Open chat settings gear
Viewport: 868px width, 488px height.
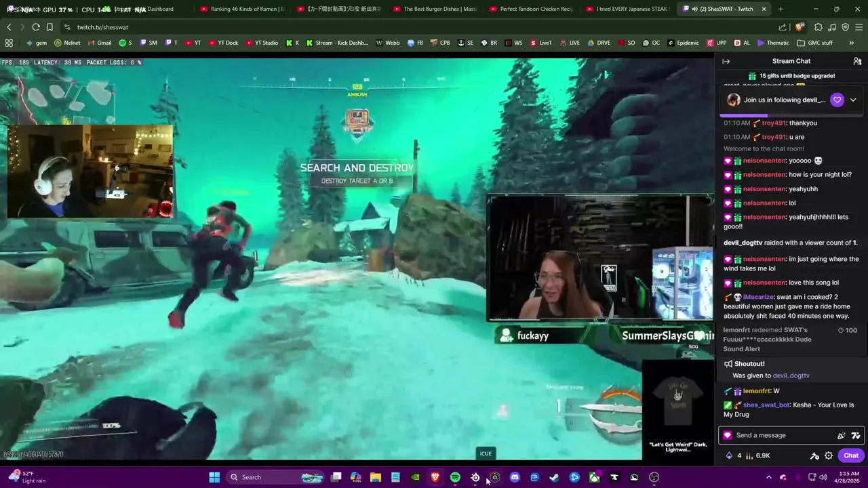[829, 455]
